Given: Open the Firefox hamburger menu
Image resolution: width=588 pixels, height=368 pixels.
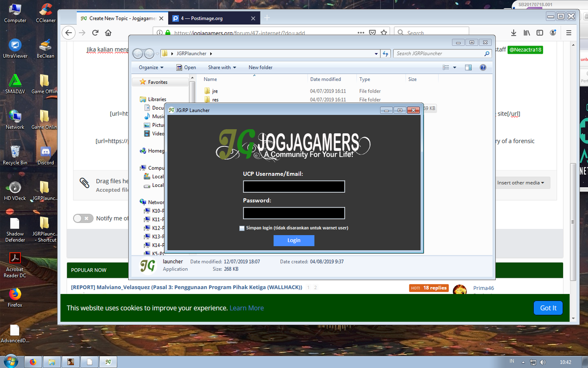Looking at the screenshot, I should click(x=569, y=33).
